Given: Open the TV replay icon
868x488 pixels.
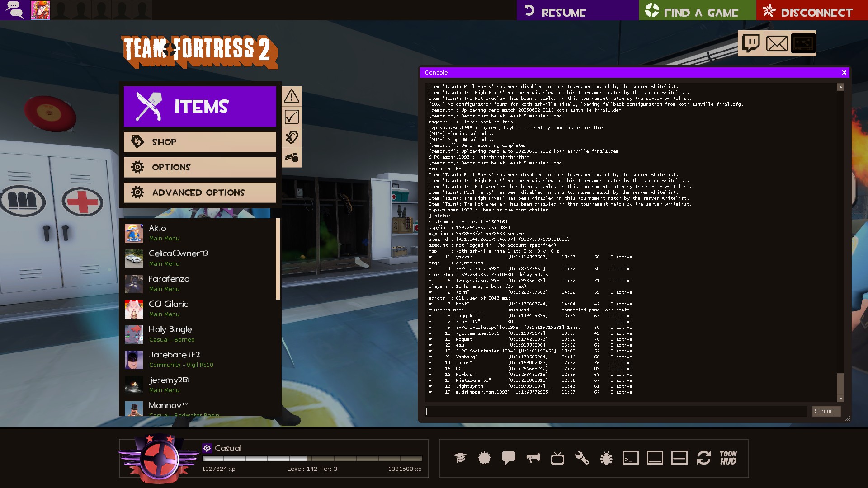Looking at the screenshot, I should tap(557, 458).
